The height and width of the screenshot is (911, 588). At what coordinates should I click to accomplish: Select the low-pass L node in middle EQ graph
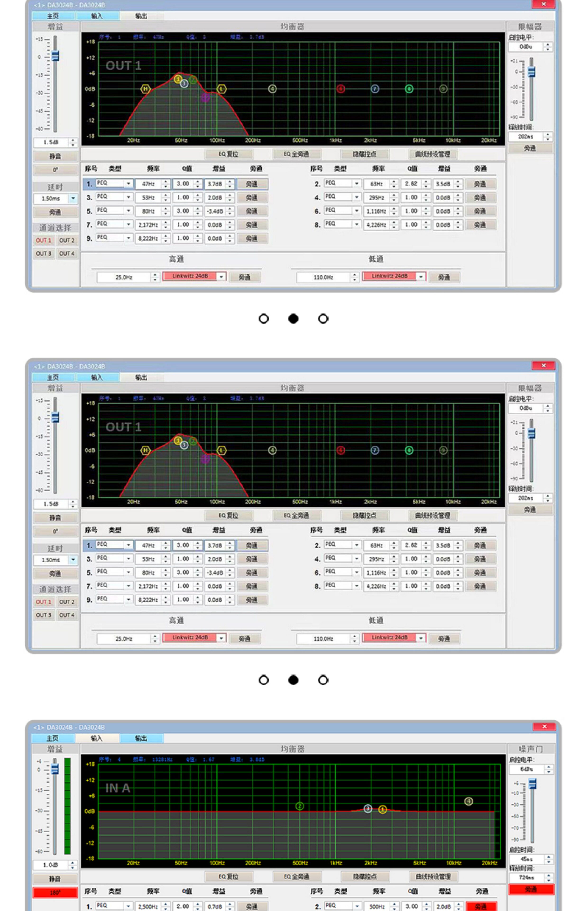coord(221,450)
